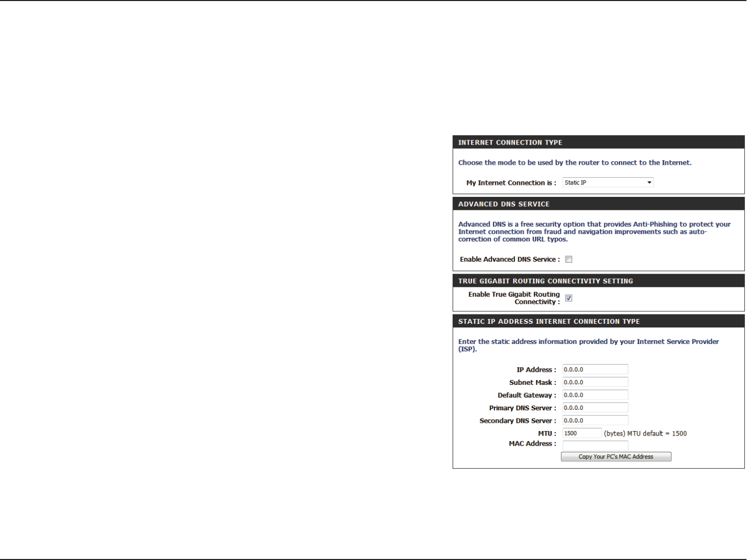Viewport: 747px width, 560px height.
Task: Click the Secondary DNS Server field
Action: click(595, 421)
